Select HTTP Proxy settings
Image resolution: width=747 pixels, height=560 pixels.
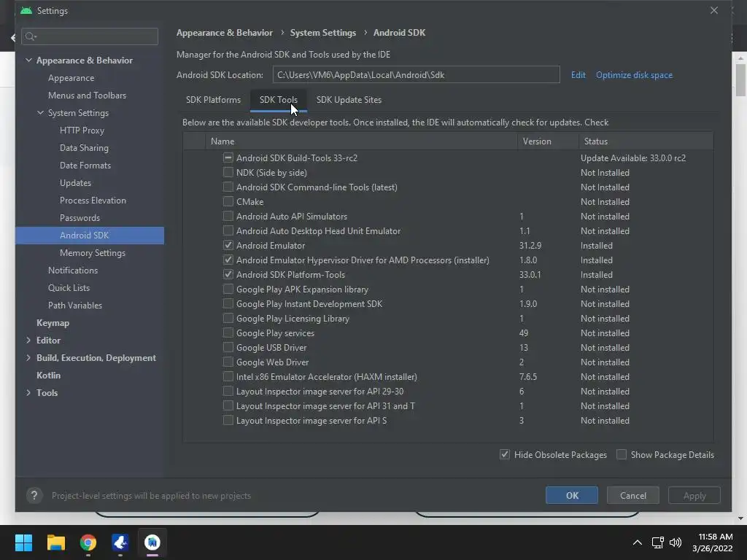click(82, 130)
